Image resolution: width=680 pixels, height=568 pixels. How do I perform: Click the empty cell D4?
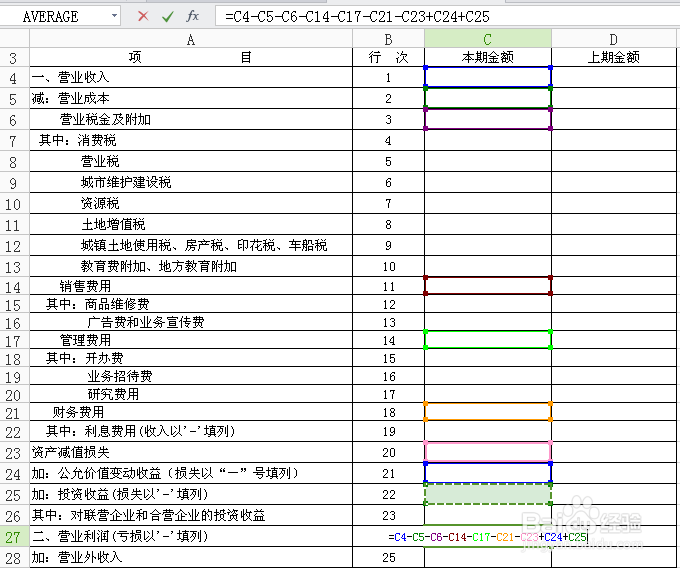(614, 78)
